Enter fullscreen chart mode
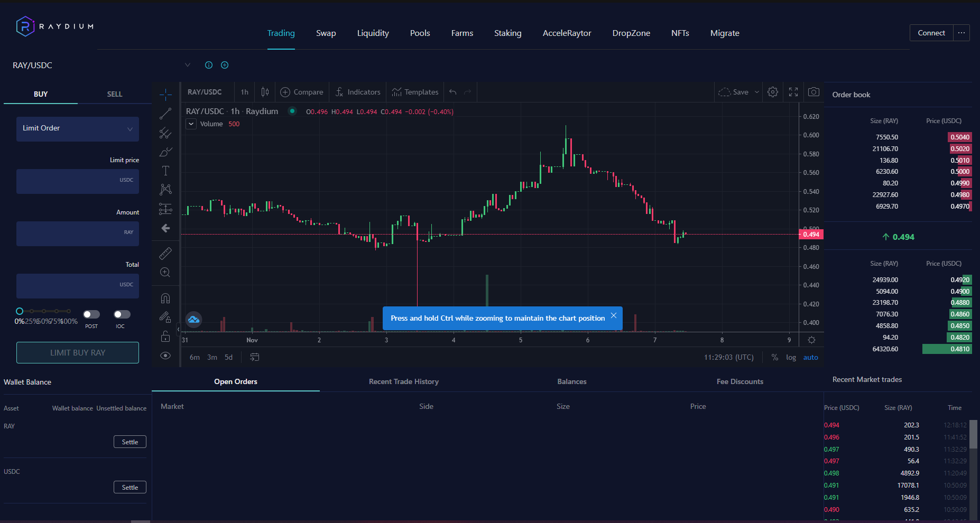This screenshot has width=980, height=523. click(x=793, y=92)
